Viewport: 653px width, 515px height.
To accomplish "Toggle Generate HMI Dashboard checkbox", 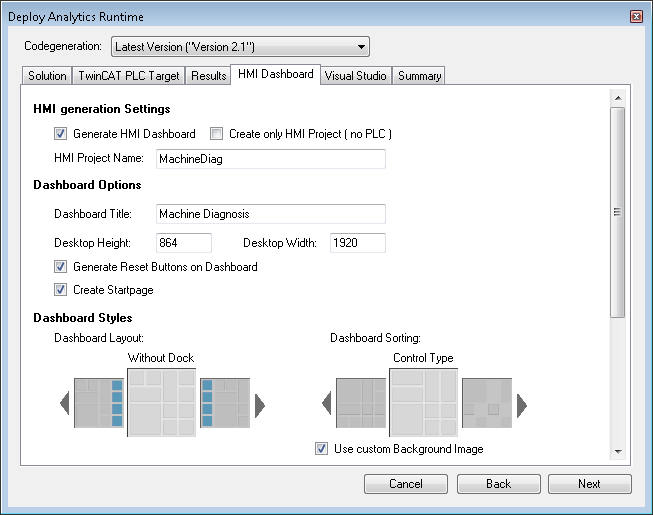I will [x=60, y=134].
